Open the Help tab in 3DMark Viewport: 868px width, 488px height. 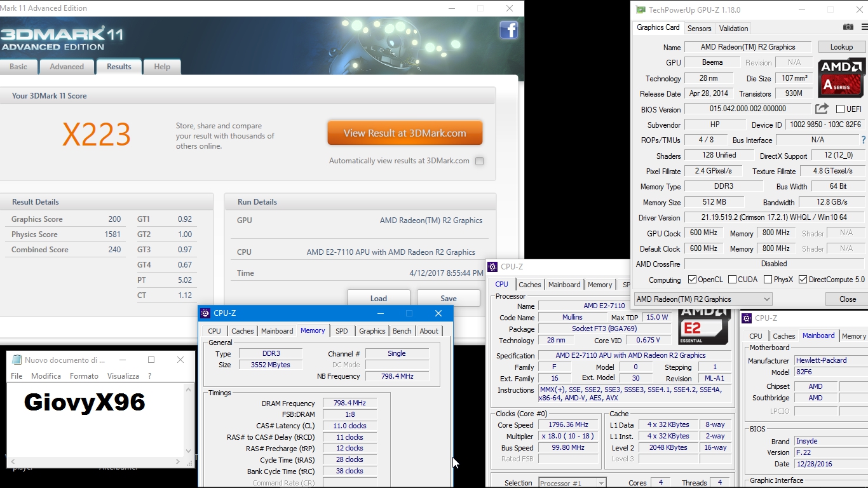(x=162, y=67)
